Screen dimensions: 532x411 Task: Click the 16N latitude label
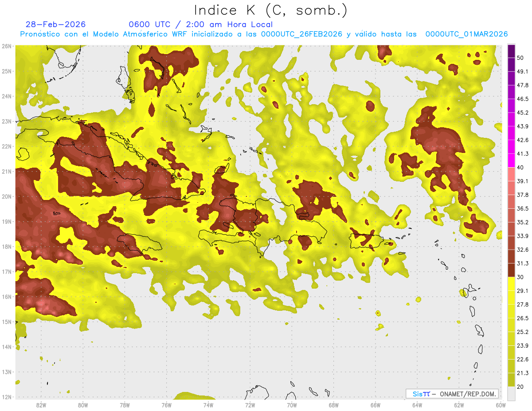pyautogui.click(x=7, y=297)
